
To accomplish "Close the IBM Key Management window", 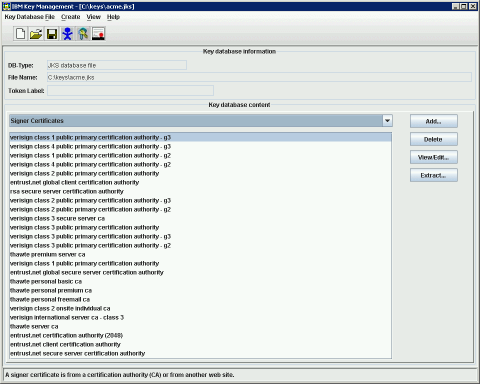I will [x=473, y=6].
